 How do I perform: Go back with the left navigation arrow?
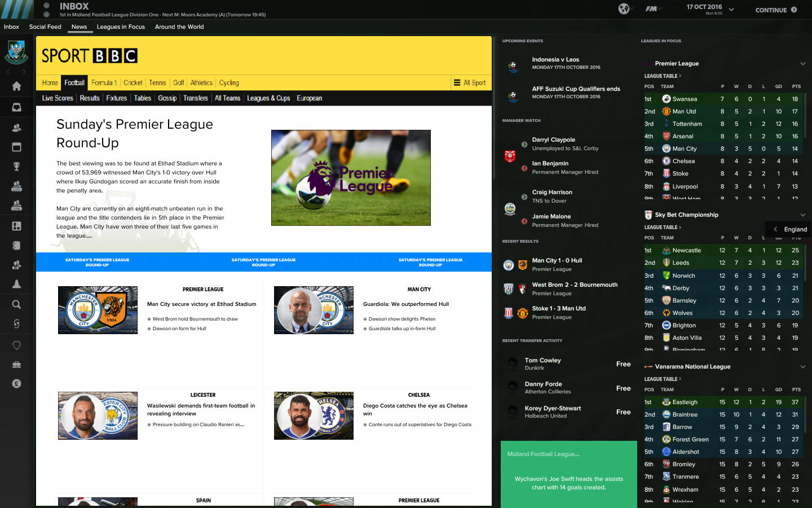pyautogui.click(x=8, y=72)
